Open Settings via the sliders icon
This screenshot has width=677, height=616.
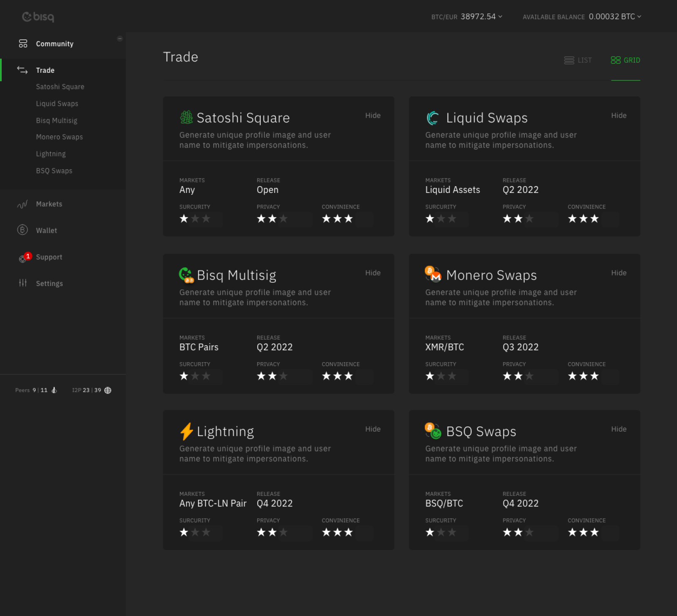pyautogui.click(x=23, y=283)
